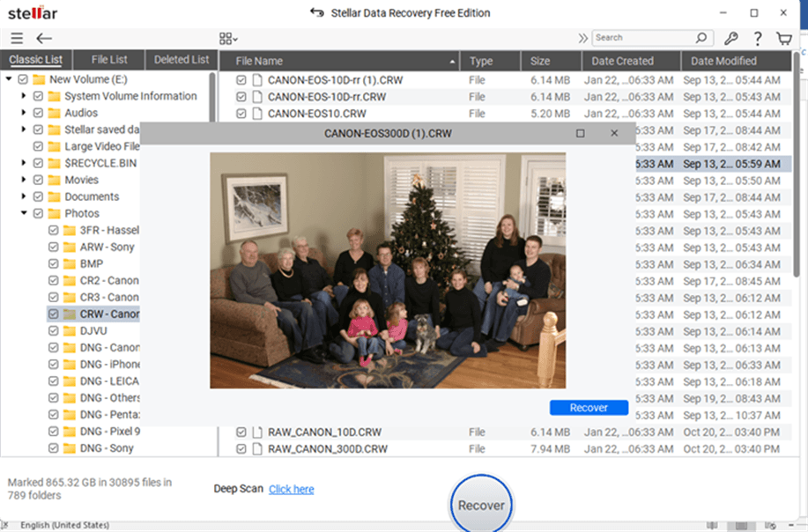
Task: Go back with the left arrow icon
Action: point(44,38)
